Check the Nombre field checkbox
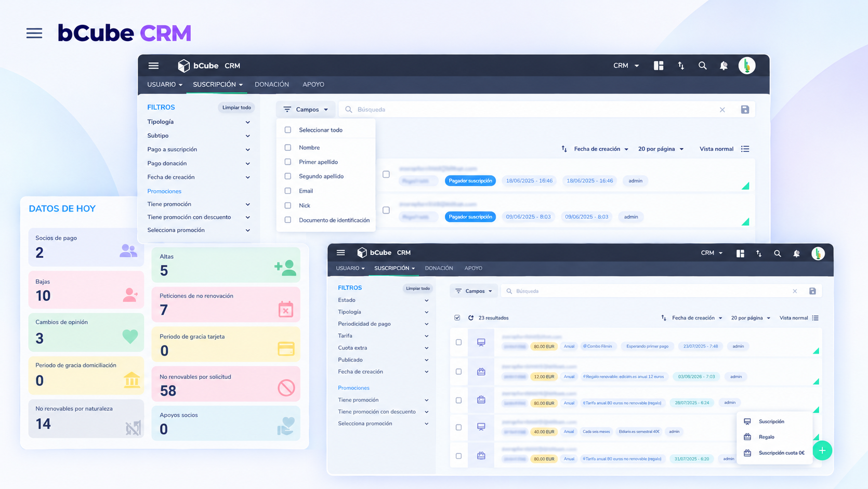Image resolution: width=868 pixels, height=489 pixels. [288, 148]
